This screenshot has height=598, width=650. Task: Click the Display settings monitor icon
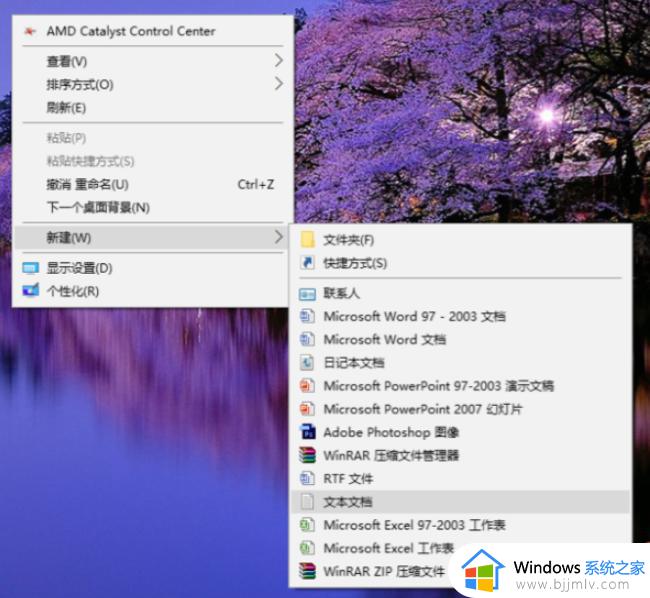[x=31, y=268]
